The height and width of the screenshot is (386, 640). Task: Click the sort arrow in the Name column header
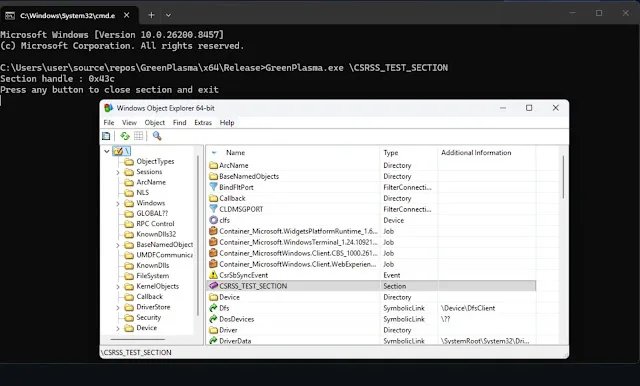[x=214, y=153]
